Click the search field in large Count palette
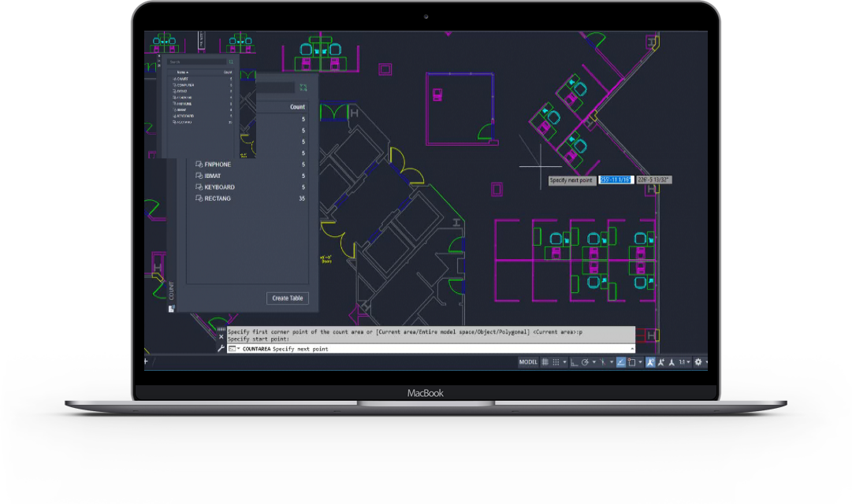This screenshot has width=852, height=504. click(275, 87)
